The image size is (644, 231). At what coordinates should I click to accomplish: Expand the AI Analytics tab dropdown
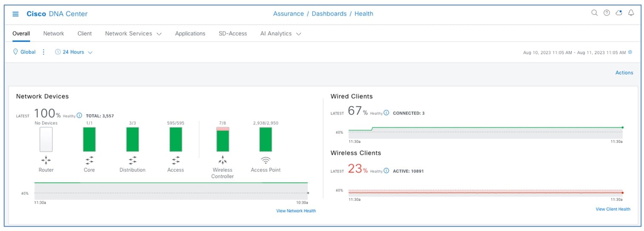[299, 34]
